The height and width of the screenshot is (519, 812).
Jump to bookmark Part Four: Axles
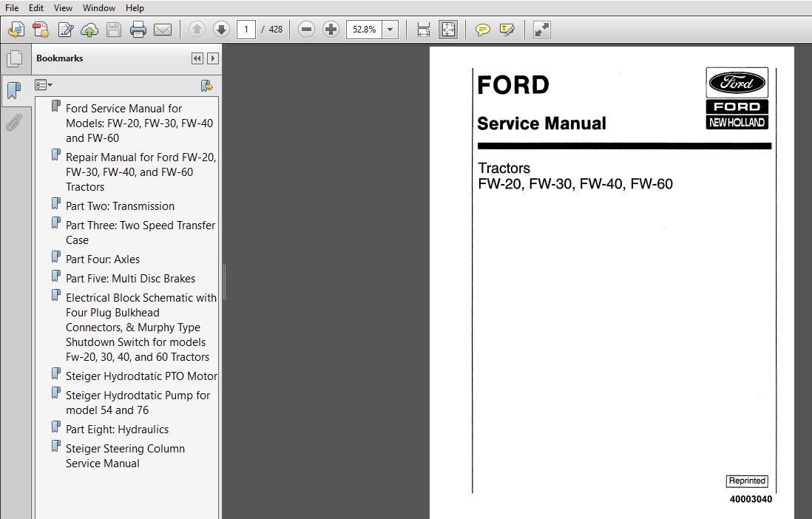click(x=103, y=259)
